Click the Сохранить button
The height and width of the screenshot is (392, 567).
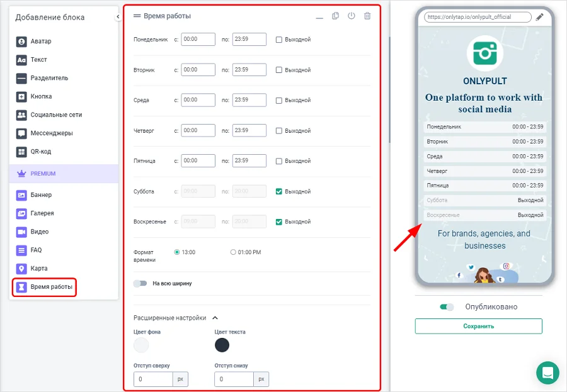tap(478, 326)
